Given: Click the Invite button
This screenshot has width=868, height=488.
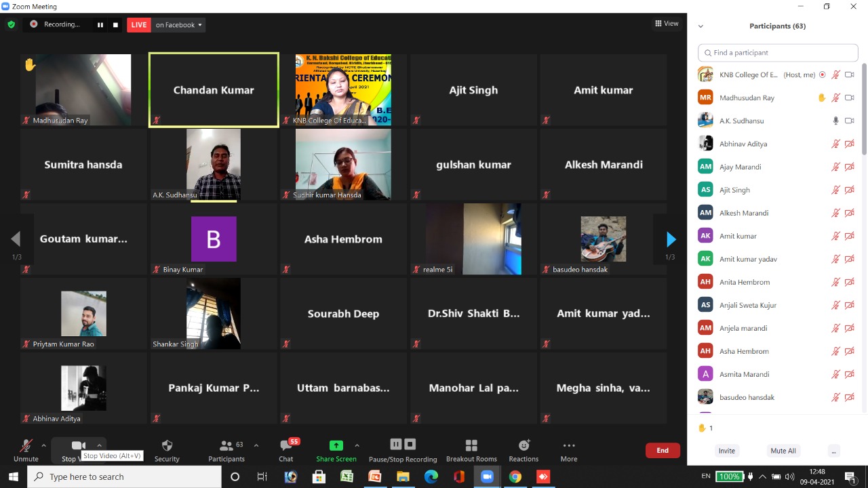Looking at the screenshot, I should [726, 451].
